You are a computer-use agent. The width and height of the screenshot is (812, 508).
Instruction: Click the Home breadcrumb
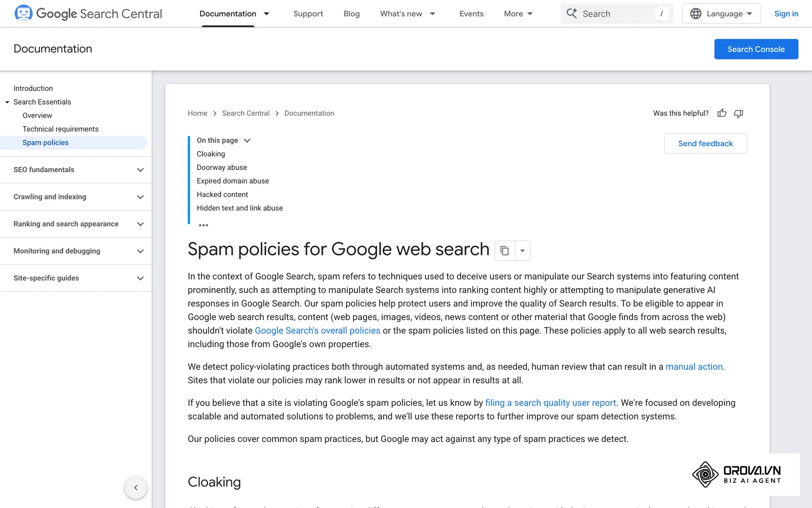coord(197,113)
